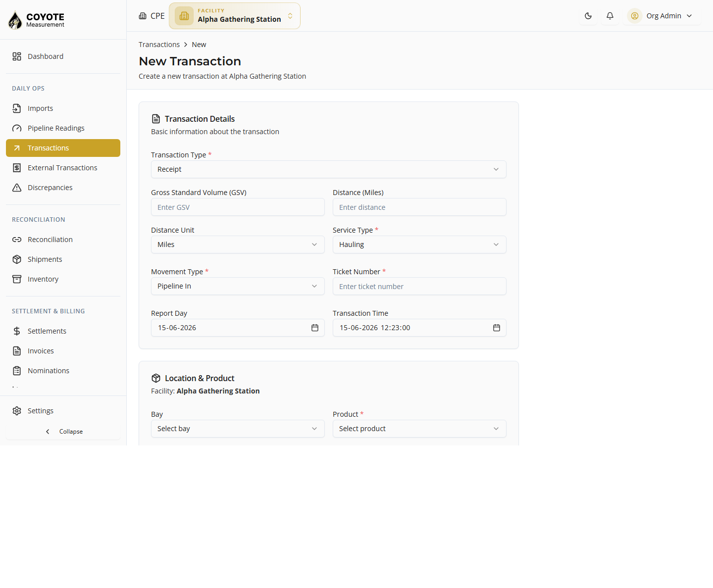Open Invoices in sidebar
Image resolution: width=713 pixels, height=588 pixels.
pyautogui.click(x=63, y=351)
